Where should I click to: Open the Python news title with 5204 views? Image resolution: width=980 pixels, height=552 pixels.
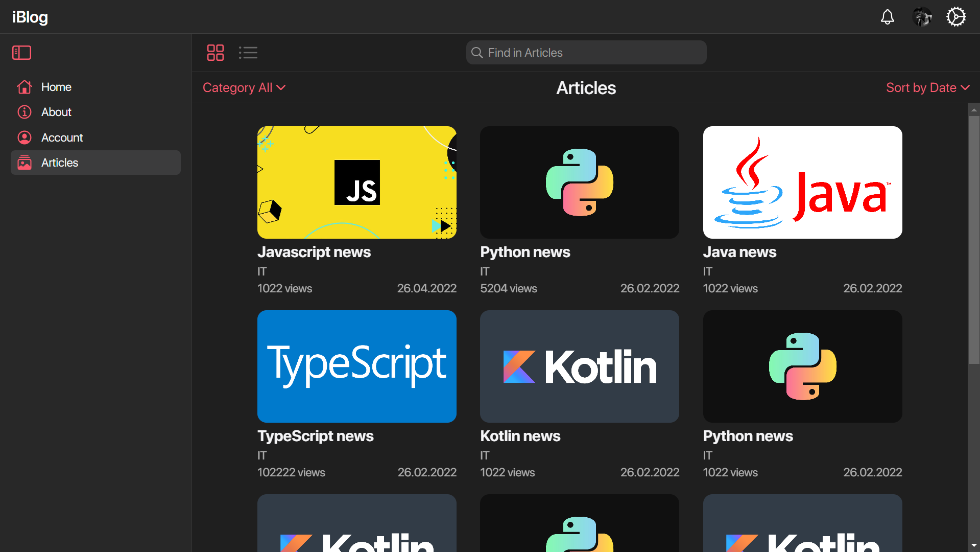(x=525, y=252)
